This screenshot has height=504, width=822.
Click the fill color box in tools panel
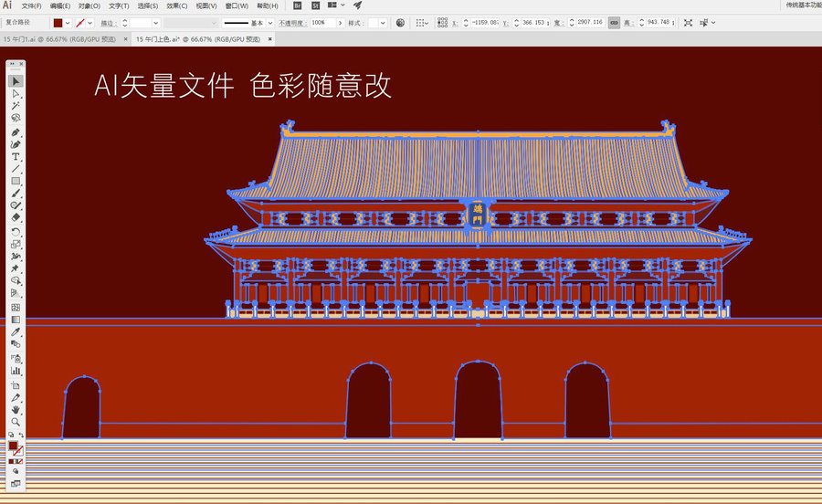point(13,446)
